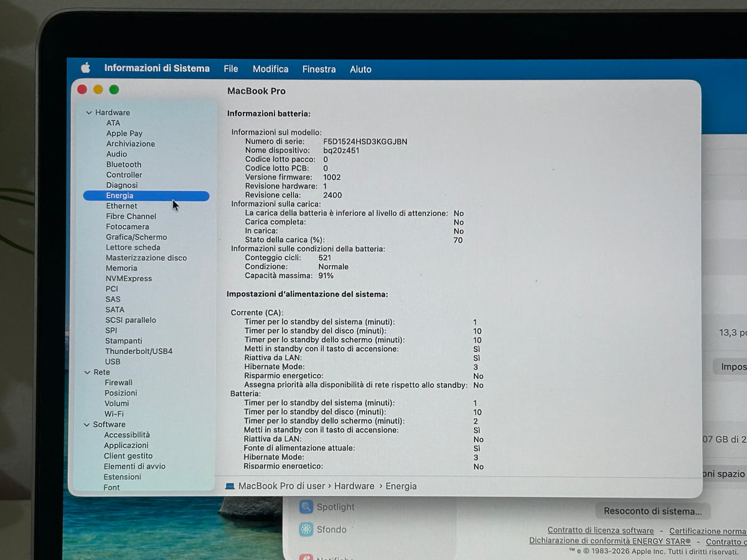Select SAS in the sidebar

tap(113, 299)
